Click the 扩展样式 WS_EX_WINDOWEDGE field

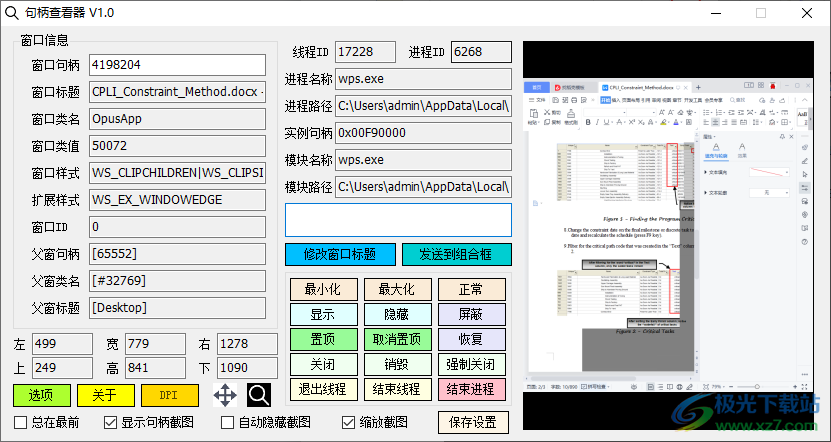pos(177,200)
